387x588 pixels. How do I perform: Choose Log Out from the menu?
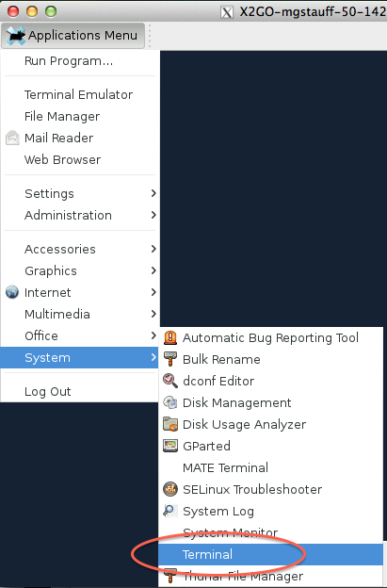coord(80,391)
